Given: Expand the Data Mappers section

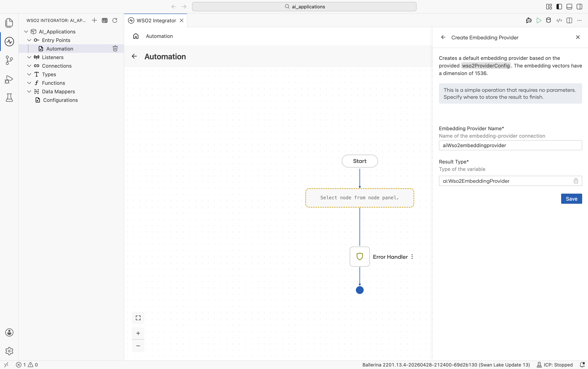Looking at the screenshot, I should click(x=29, y=91).
